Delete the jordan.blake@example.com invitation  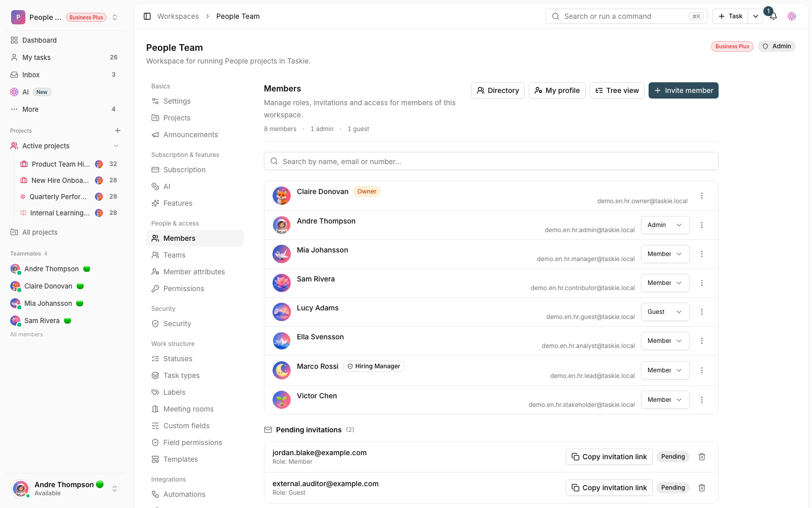coord(702,457)
